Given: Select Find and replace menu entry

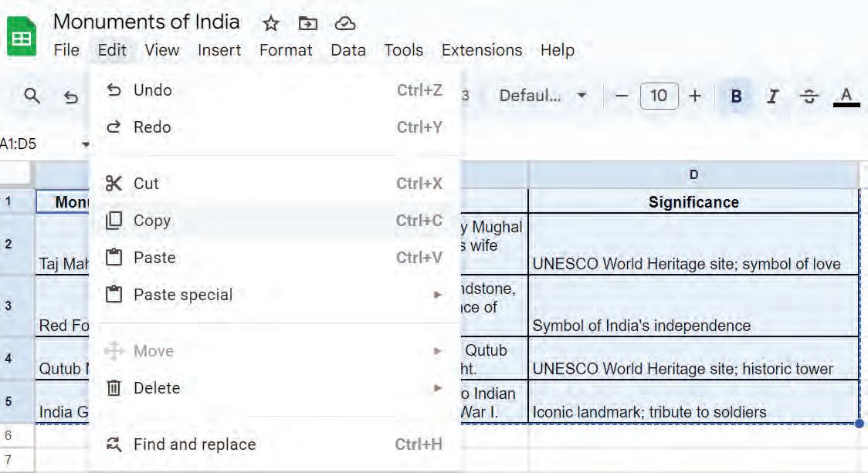Looking at the screenshot, I should click(275, 444).
